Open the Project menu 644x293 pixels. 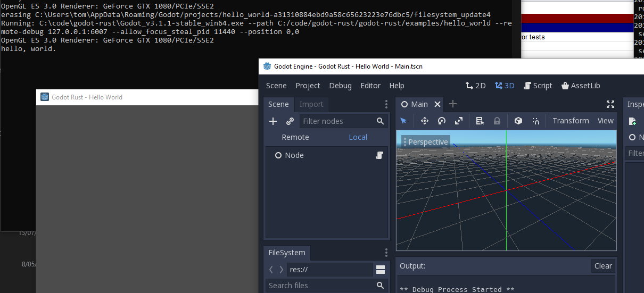[308, 86]
